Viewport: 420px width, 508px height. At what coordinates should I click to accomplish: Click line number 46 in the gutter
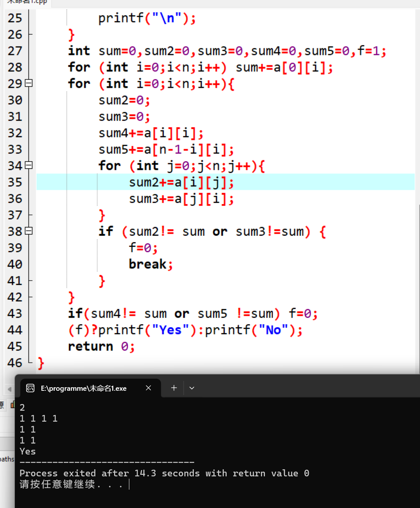pos(15,363)
